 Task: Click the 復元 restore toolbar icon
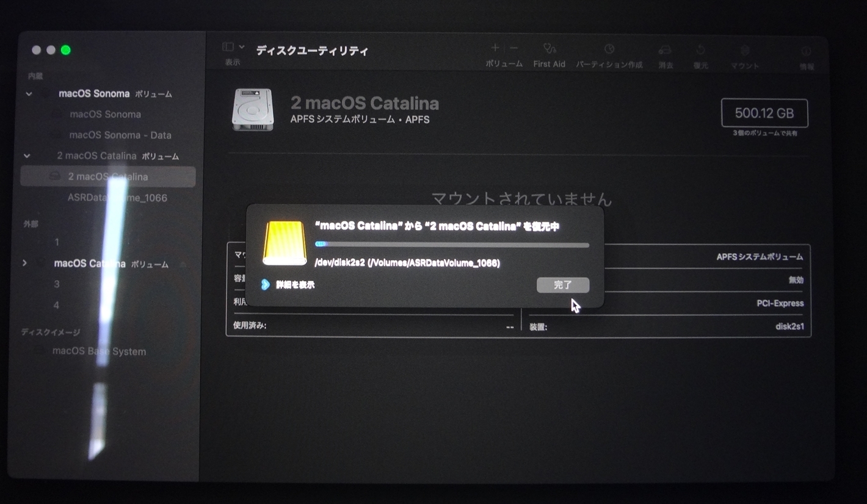pyautogui.click(x=700, y=49)
